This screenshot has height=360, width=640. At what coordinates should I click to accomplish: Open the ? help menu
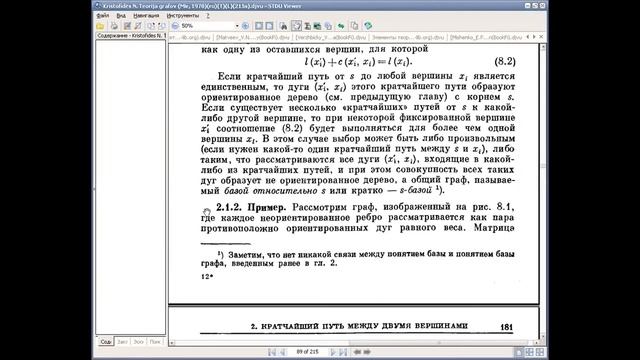(x=208, y=16)
